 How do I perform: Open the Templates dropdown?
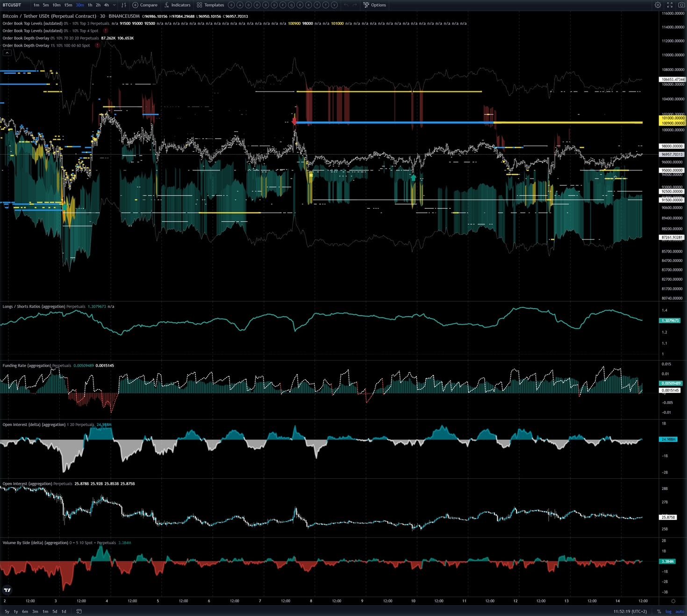[x=210, y=5]
